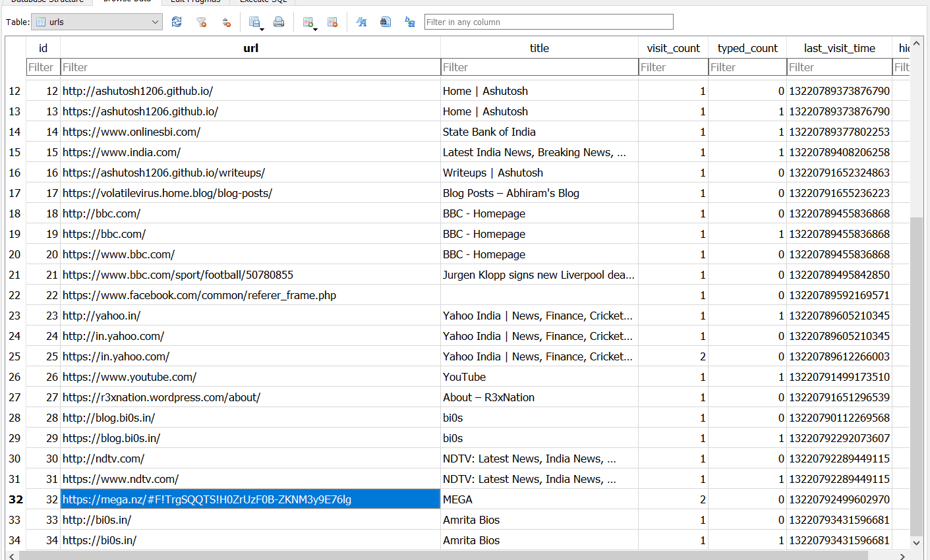Open the conditional format text icon
Image resolution: width=930 pixels, height=560 pixels.
pos(361,22)
